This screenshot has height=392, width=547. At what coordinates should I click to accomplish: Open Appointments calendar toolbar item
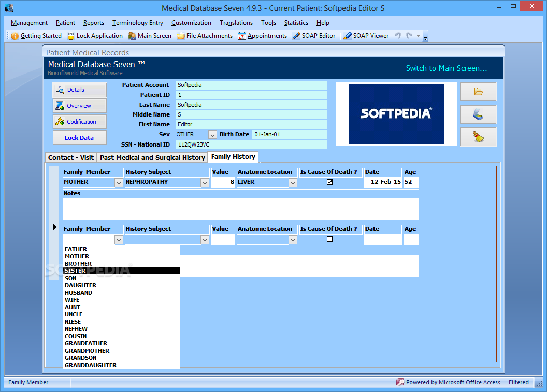click(x=262, y=36)
